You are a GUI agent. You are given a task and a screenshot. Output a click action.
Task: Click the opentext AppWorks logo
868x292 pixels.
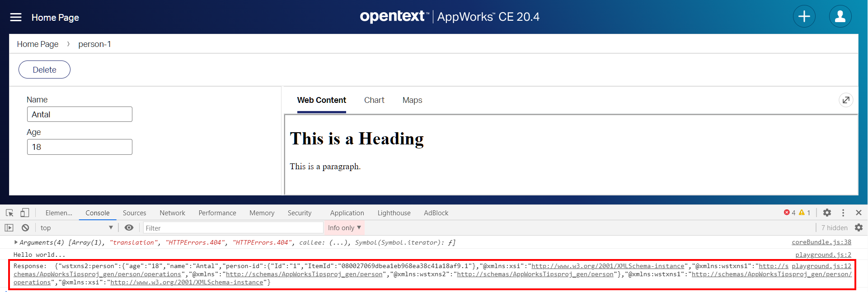(x=450, y=17)
